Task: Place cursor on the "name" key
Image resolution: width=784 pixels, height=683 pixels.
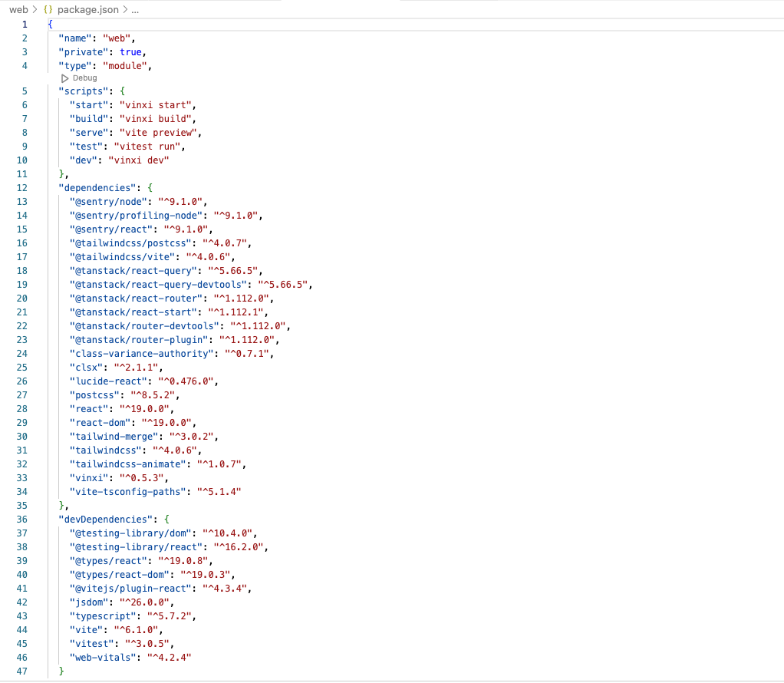Action: click(75, 38)
